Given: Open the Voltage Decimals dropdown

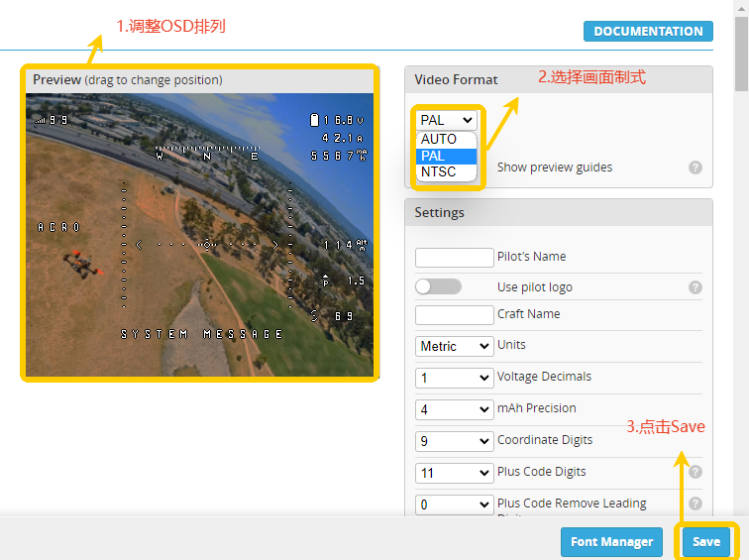Looking at the screenshot, I should pos(455,378).
